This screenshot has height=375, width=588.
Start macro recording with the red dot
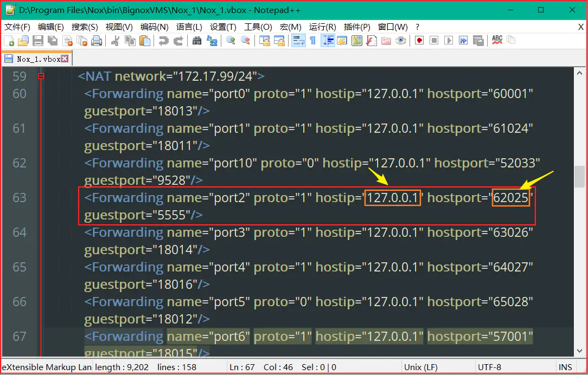click(x=419, y=41)
